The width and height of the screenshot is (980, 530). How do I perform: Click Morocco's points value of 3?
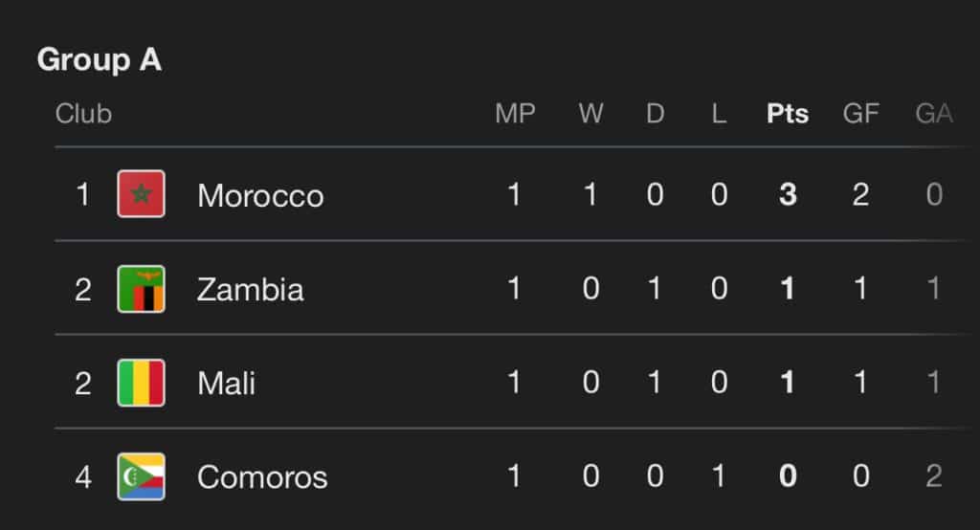coord(788,196)
